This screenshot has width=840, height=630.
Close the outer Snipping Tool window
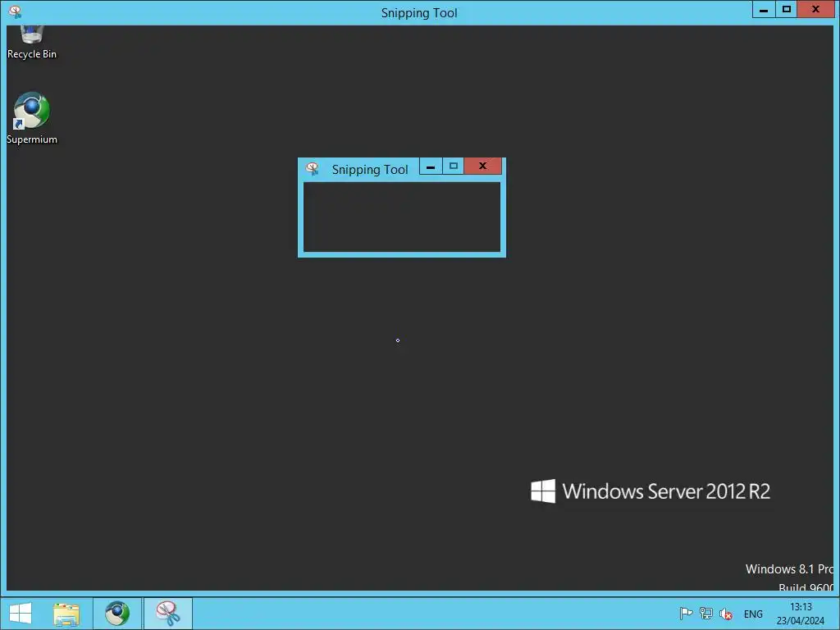point(816,10)
